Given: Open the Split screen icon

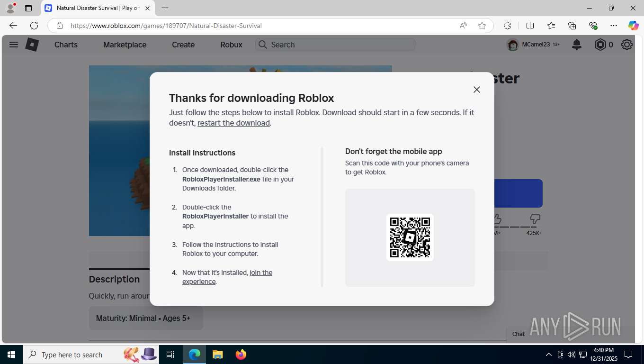Looking at the screenshot, I should [x=530, y=26].
